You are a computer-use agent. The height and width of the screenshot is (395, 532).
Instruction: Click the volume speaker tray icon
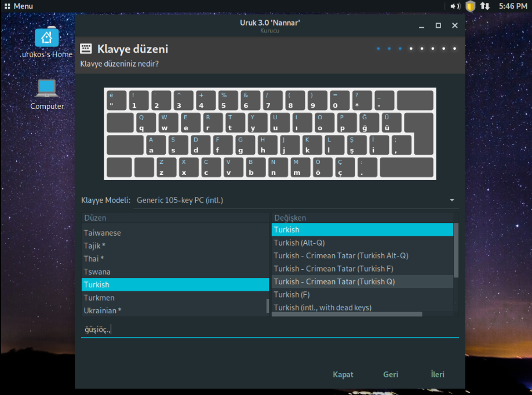(455, 6)
